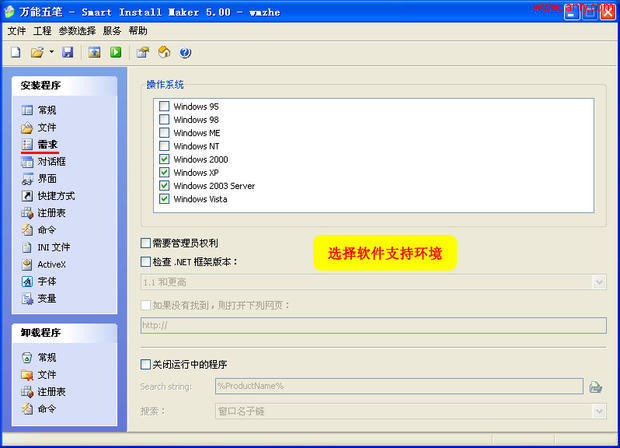Select the 变量 sidebar item
Image resolution: width=620 pixels, height=448 pixels.
click(39, 298)
